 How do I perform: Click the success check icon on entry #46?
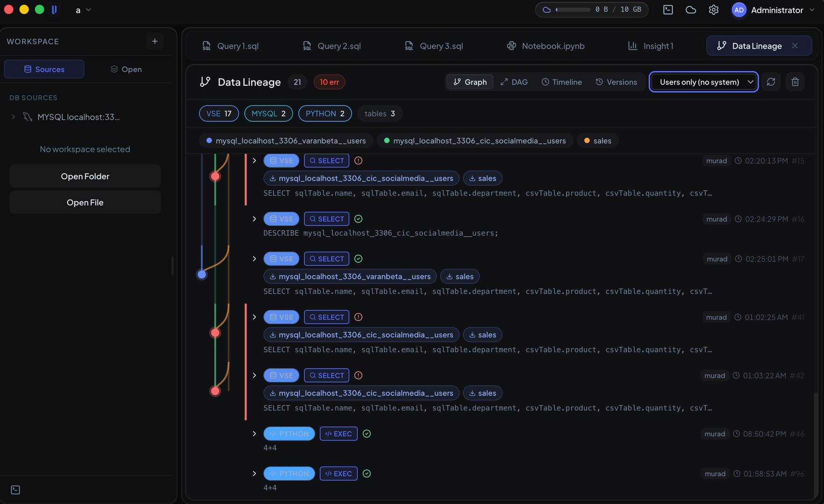click(x=367, y=434)
